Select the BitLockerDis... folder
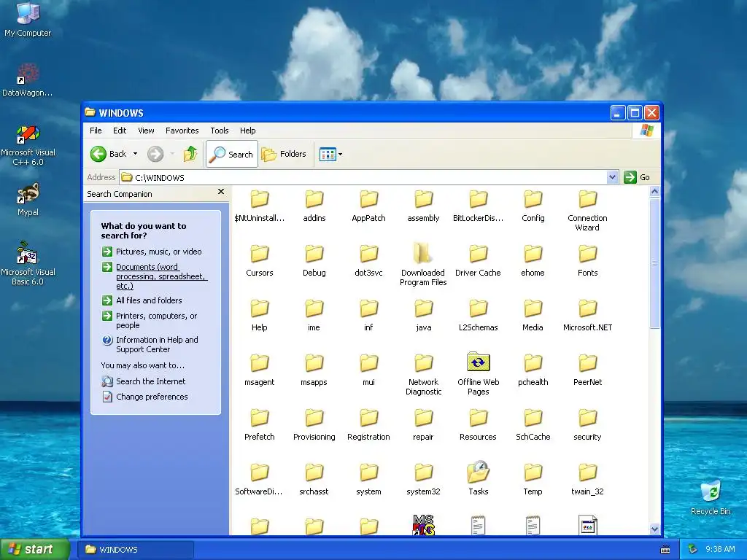747x560 pixels. 478,206
